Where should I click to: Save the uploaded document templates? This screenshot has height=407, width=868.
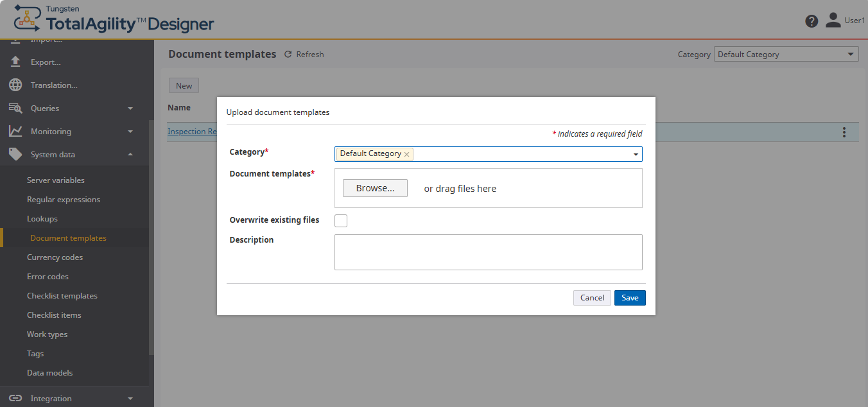[x=629, y=297]
